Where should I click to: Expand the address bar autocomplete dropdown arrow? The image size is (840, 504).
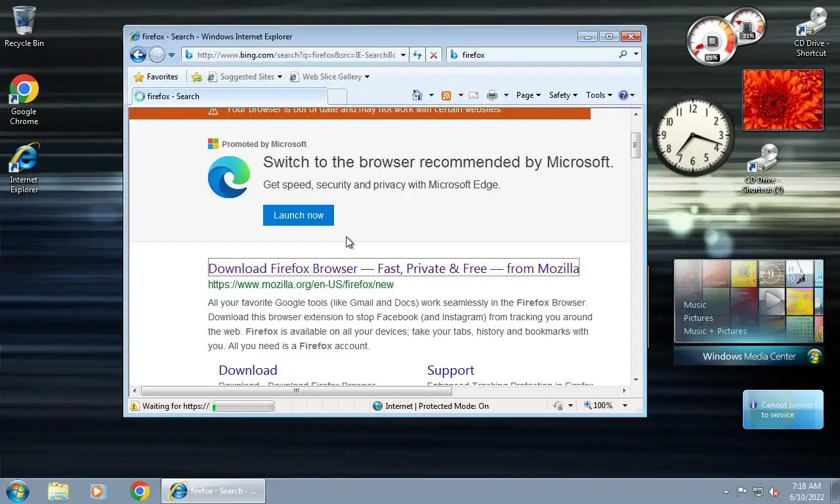(x=403, y=55)
